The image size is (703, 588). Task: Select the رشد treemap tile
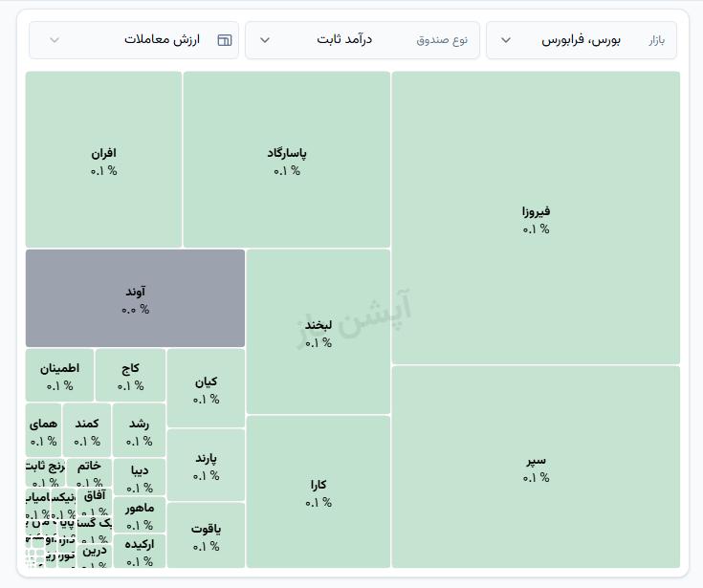pos(139,430)
